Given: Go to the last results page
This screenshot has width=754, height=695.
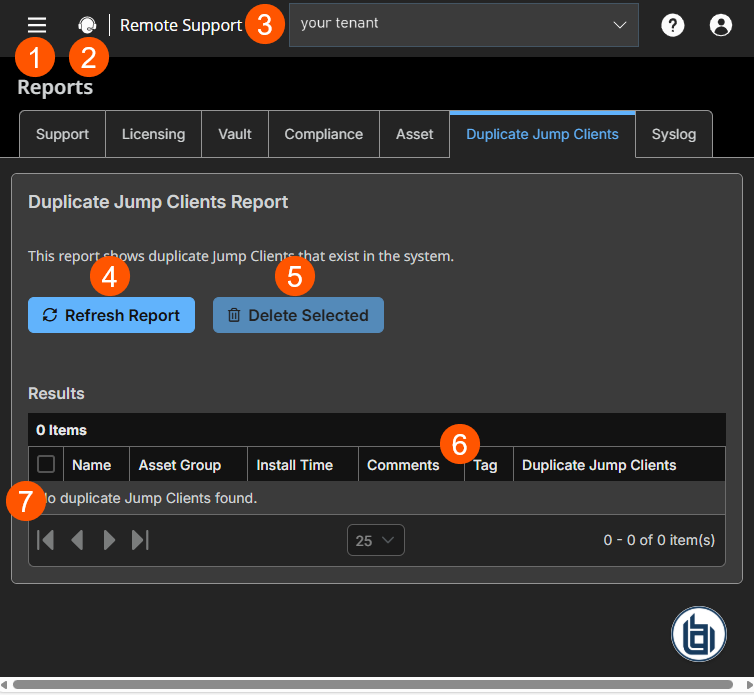Looking at the screenshot, I should click(x=140, y=540).
